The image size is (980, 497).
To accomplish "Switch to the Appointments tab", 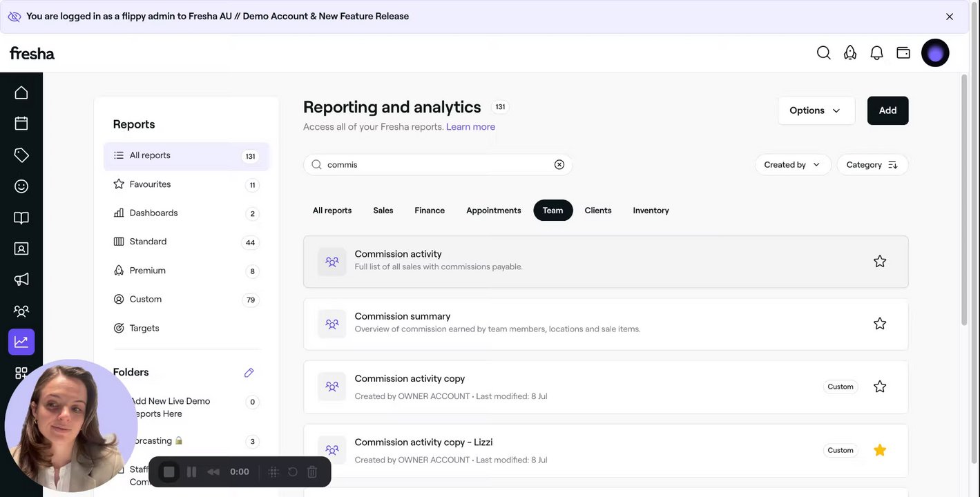I will pyautogui.click(x=494, y=211).
